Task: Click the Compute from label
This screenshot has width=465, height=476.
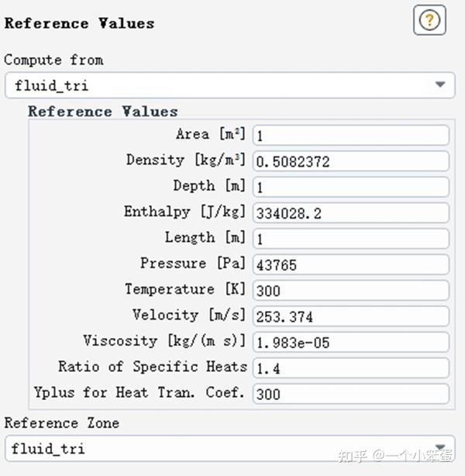Action: coord(53,60)
